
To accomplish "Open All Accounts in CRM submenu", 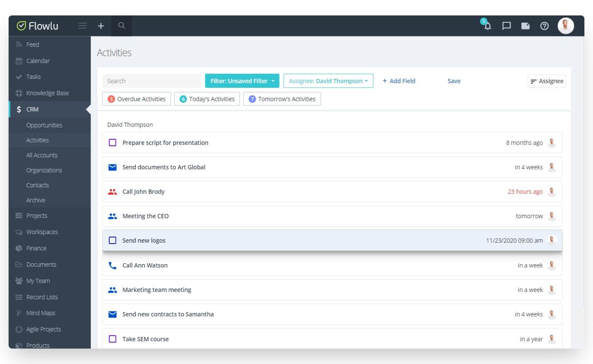I will [42, 155].
